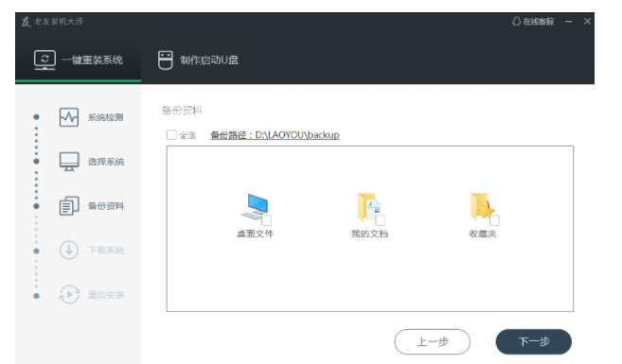Click the 选择系统 monitor icon

[x=69, y=162]
